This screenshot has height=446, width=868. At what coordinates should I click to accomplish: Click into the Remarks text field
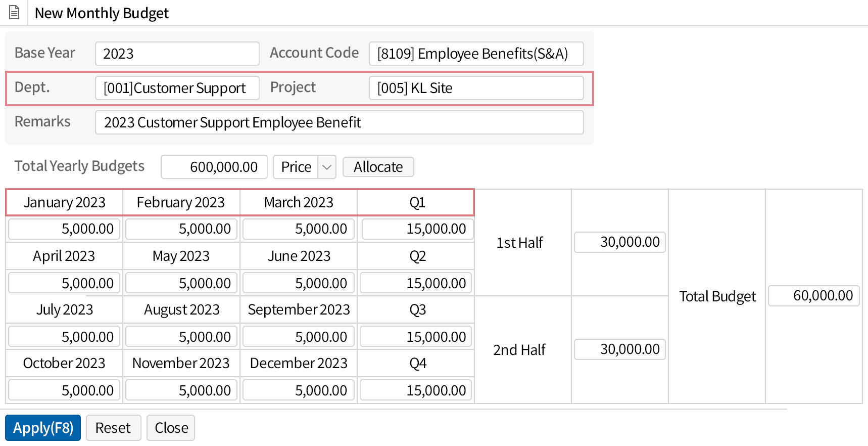point(339,122)
